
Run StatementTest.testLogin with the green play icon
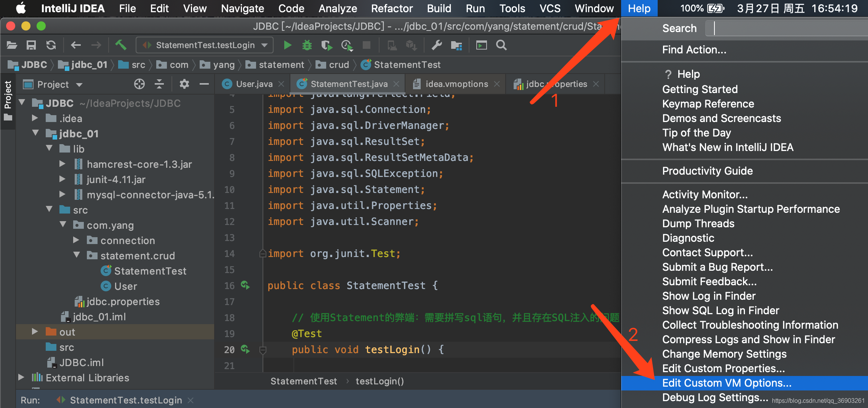pyautogui.click(x=288, y=45)
